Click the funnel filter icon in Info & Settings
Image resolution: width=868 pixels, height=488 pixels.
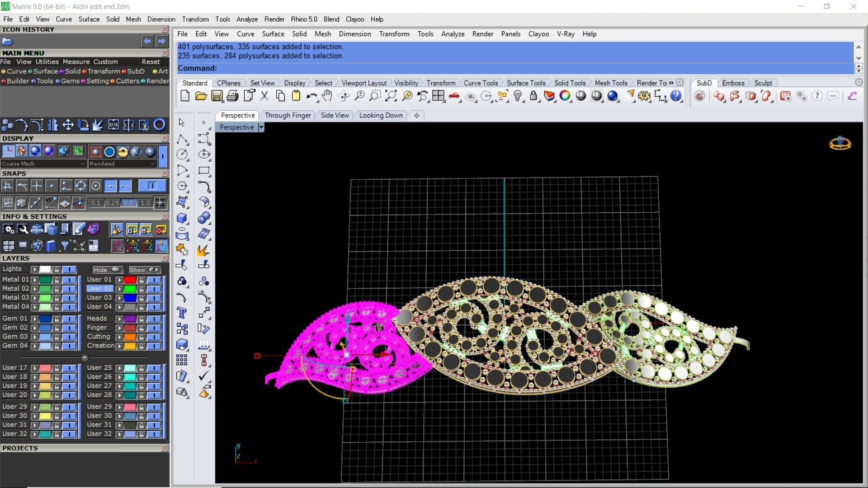(x=65, y=246)
